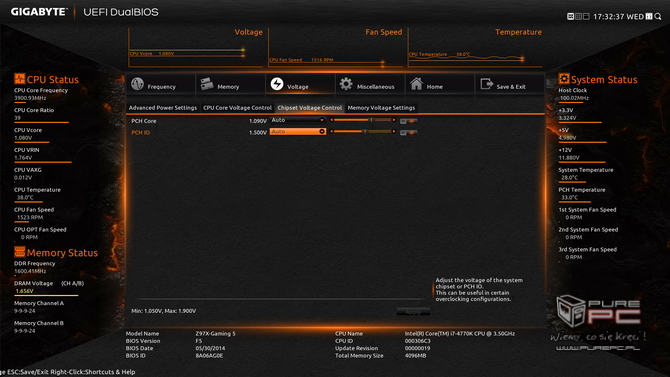Select the PCH Core row label
The image size is (670, 377).
tap(144, 121)
